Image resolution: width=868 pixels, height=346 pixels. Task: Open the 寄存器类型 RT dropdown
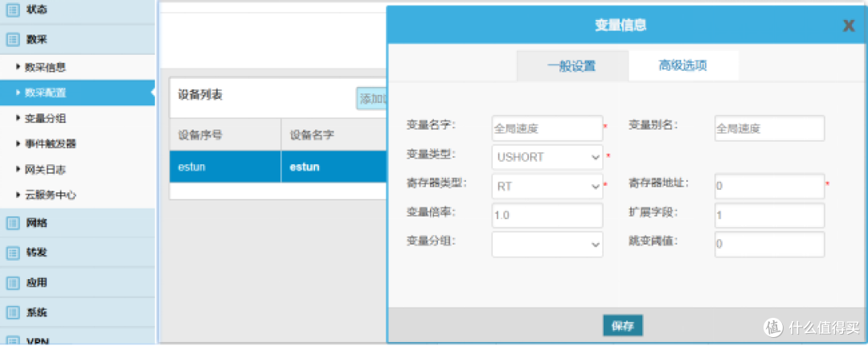click(x=547, y=187)
